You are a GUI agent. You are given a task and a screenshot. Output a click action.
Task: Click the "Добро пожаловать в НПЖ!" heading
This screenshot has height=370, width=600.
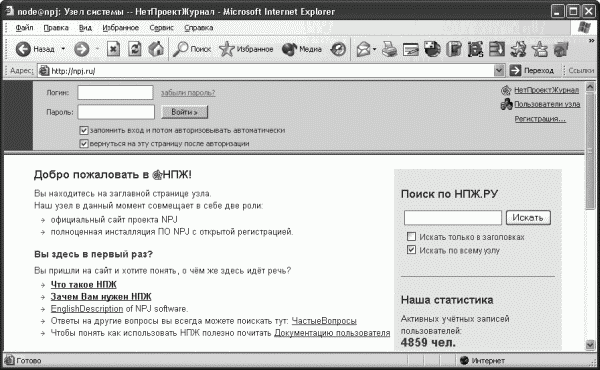pos(112,174)
